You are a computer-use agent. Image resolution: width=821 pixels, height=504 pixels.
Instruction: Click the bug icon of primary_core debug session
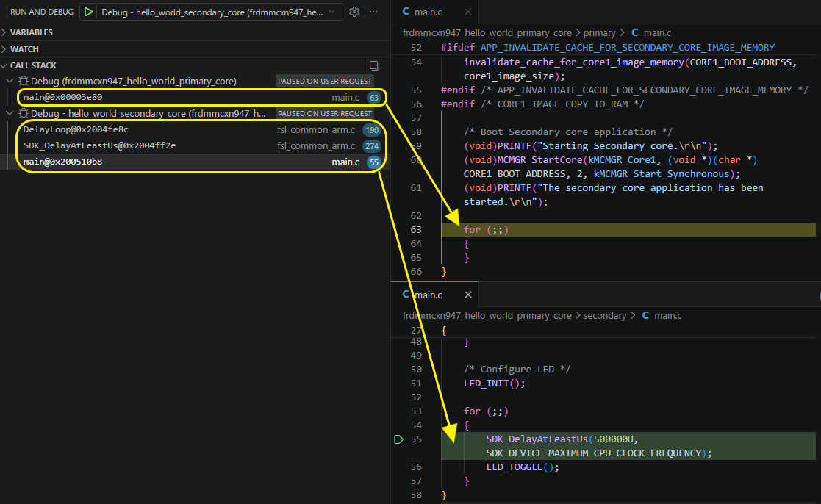click(x=24, y=81)
